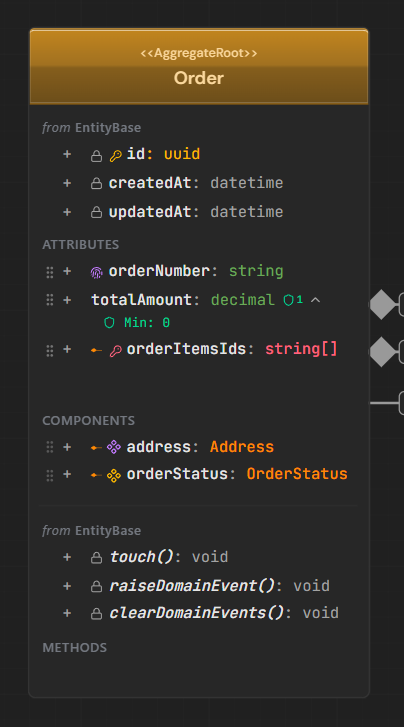Click the plus icon beside clearDomainEvents()
The image size is (404, 727).
[67, 613]
